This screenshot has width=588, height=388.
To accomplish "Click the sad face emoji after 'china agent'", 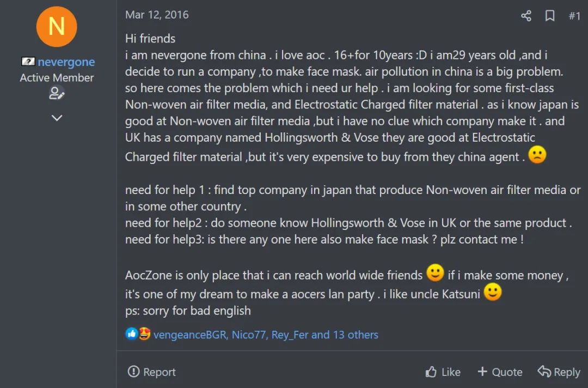I will tap(537, 156).
